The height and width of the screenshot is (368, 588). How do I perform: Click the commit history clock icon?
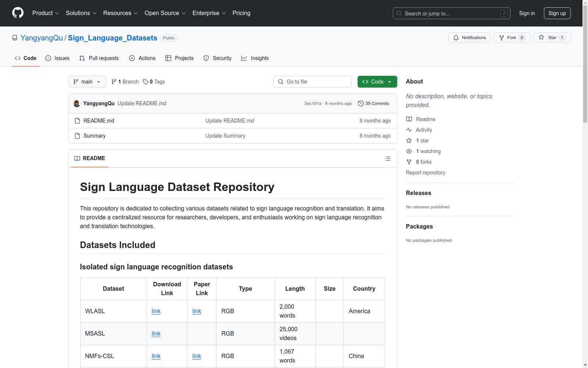pos(361,103)
